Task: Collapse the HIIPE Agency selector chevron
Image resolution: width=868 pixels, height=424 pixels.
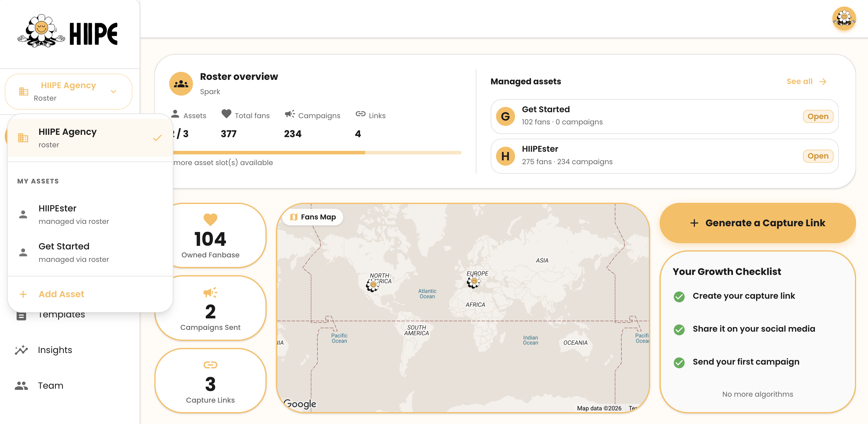Action: (x=114, y=91)
